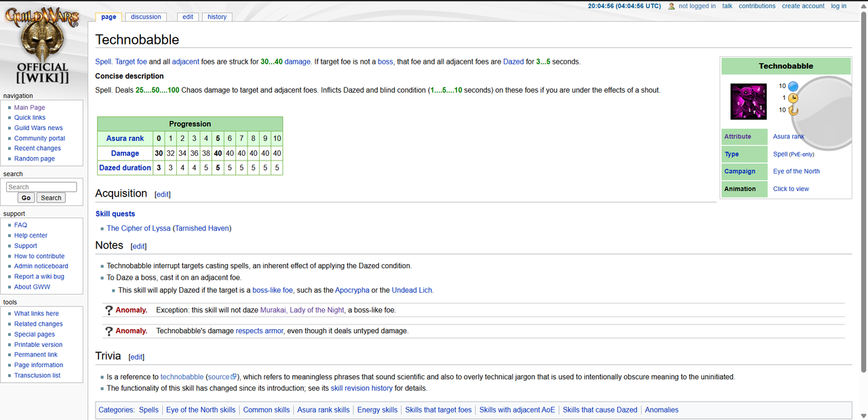
Task: Click the log in link
Action: pyautogui.click(x=838, y=6)
